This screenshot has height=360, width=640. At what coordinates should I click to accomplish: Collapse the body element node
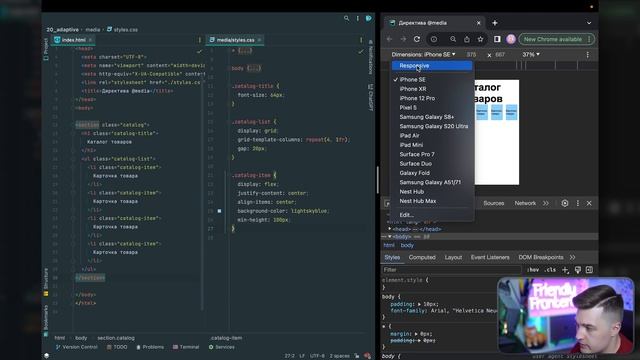click(x=390, y=237)
